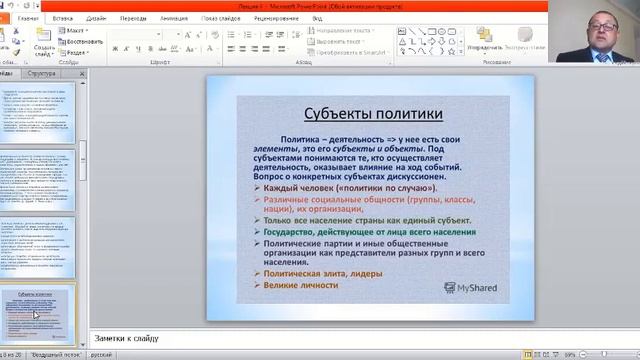Click the Decrease Font Size icon
Viewport: 640px width, 360px height.
click(199, 35)
